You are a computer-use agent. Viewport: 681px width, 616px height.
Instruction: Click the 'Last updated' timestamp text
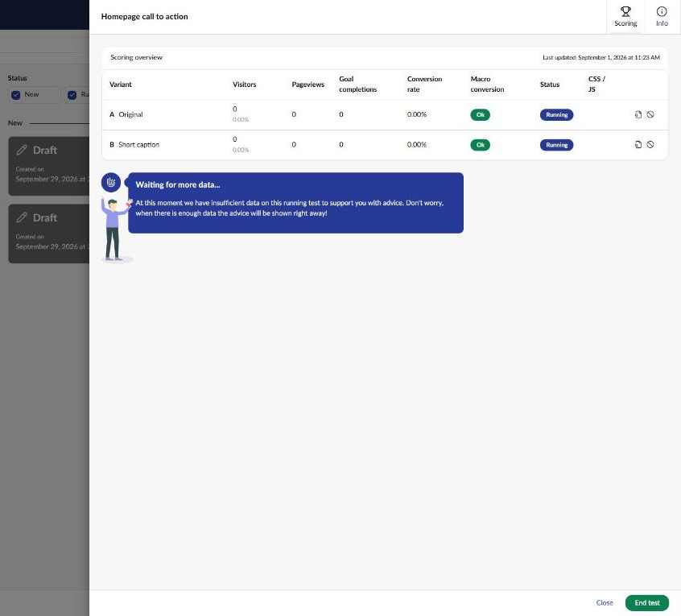point(601,57)
